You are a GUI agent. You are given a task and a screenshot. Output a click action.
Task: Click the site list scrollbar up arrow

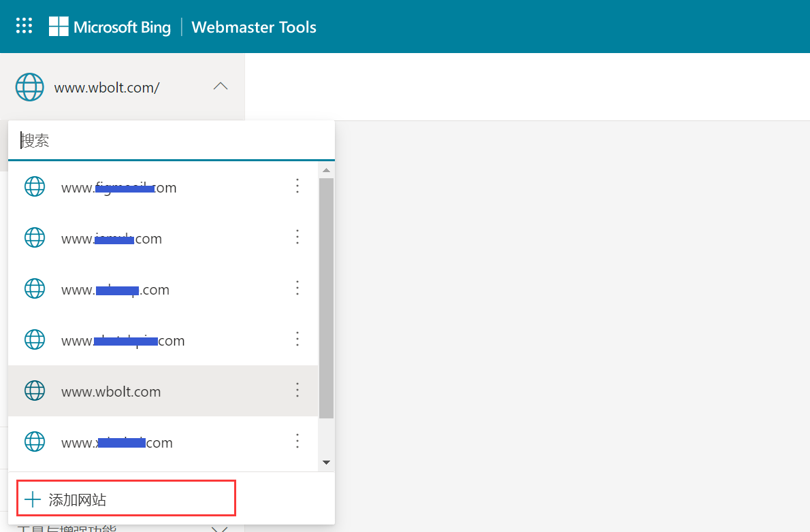click(326, 170)
